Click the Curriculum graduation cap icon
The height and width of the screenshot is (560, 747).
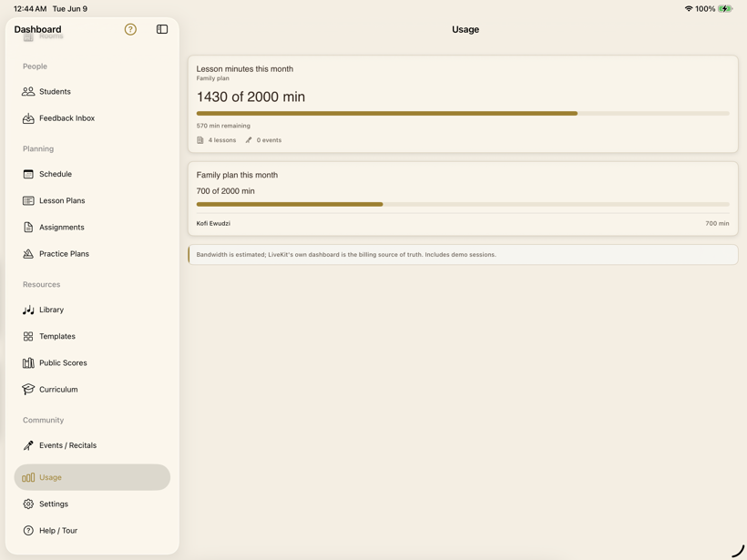click(28, 389)
